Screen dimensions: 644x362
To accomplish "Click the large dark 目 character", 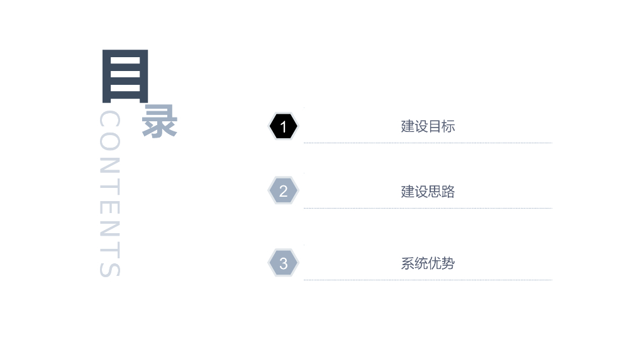I will pos(125,75).
